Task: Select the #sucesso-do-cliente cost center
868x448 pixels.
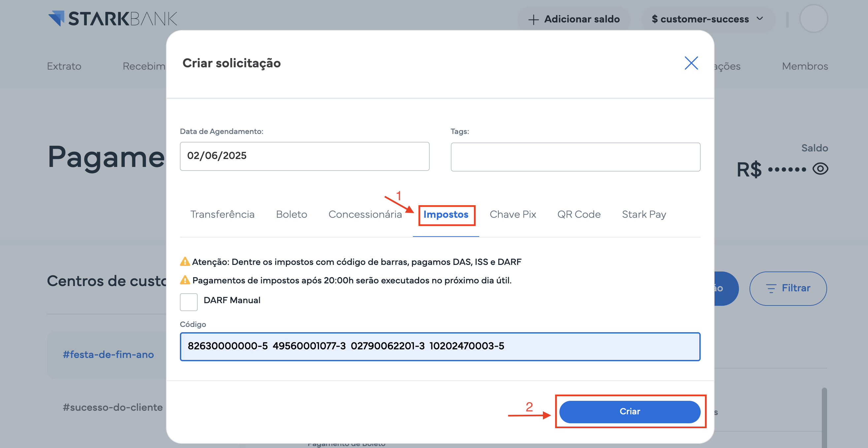Action: pyautogui.click(x=113, y=407)
